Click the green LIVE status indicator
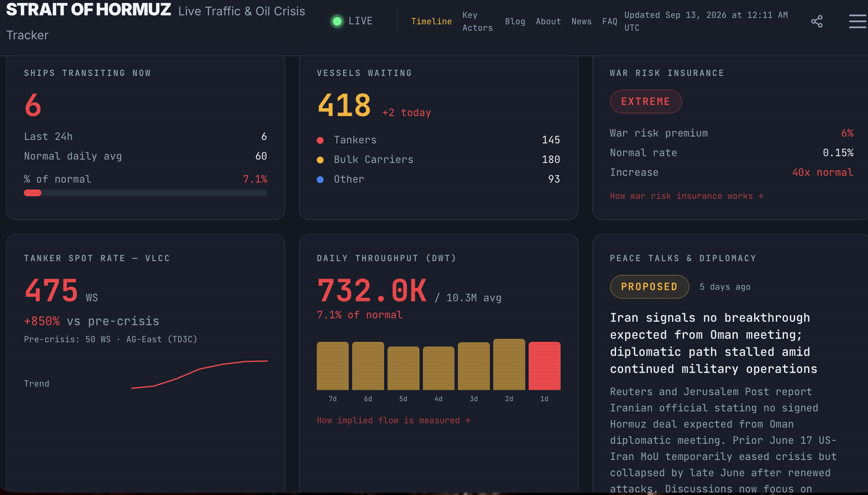The image size is (868, 495). [337, 21]
